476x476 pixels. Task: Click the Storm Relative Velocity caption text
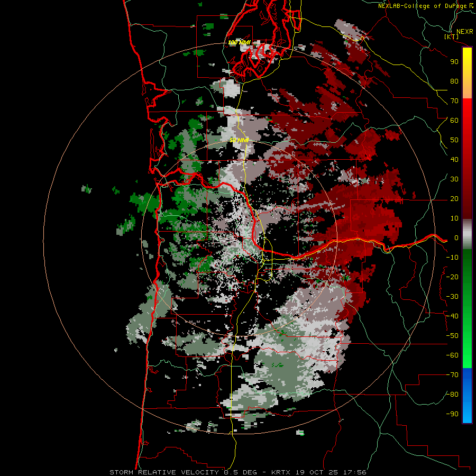coord(237,472)
